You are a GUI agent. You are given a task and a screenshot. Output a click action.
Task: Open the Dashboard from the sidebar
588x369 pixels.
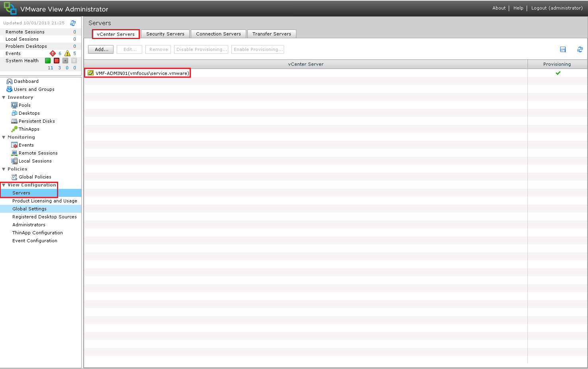coord(26,81)
